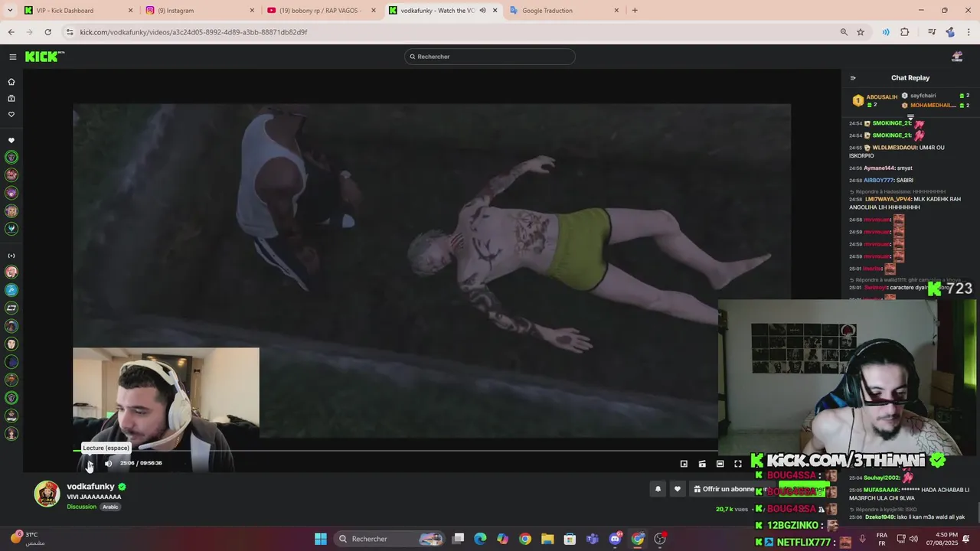The image size is (980, 551).
Task: Open vodkafunky channel name link
Action: coord(90,487)
